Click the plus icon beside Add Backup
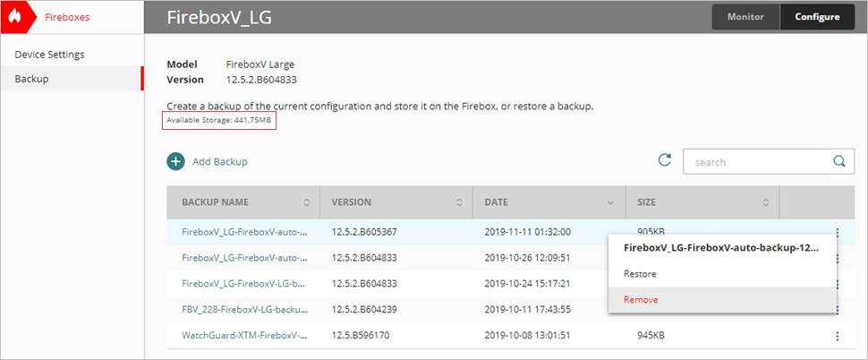 click(x=174, y=162)
